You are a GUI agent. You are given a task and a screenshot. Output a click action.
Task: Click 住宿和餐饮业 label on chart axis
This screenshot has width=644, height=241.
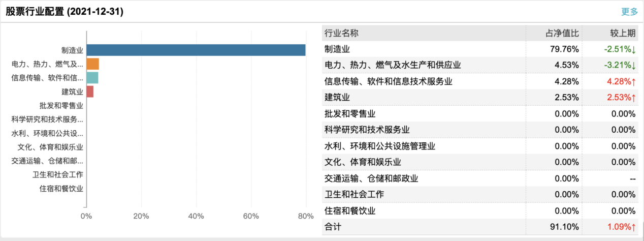click(x=61, y=188)
